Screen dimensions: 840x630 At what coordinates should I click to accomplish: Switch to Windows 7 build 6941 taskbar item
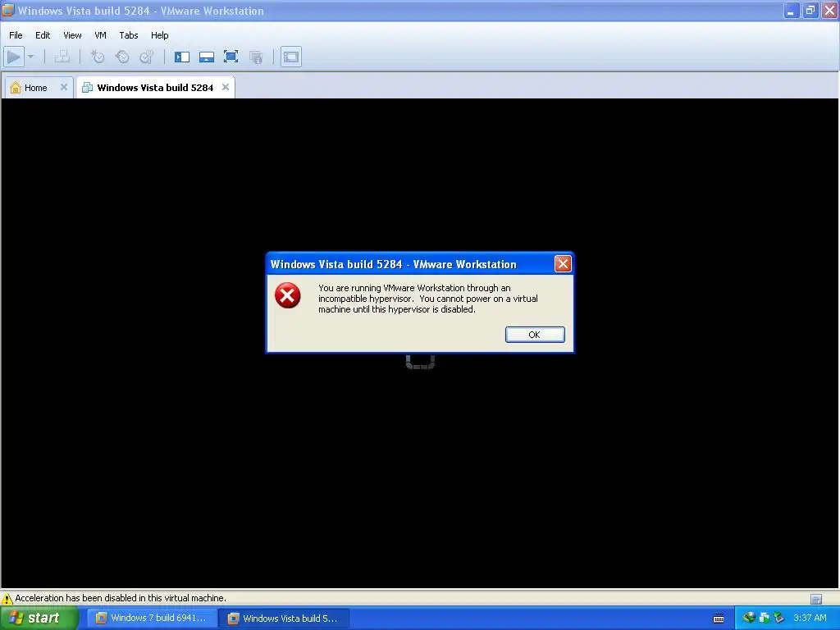tap(152, 618)
